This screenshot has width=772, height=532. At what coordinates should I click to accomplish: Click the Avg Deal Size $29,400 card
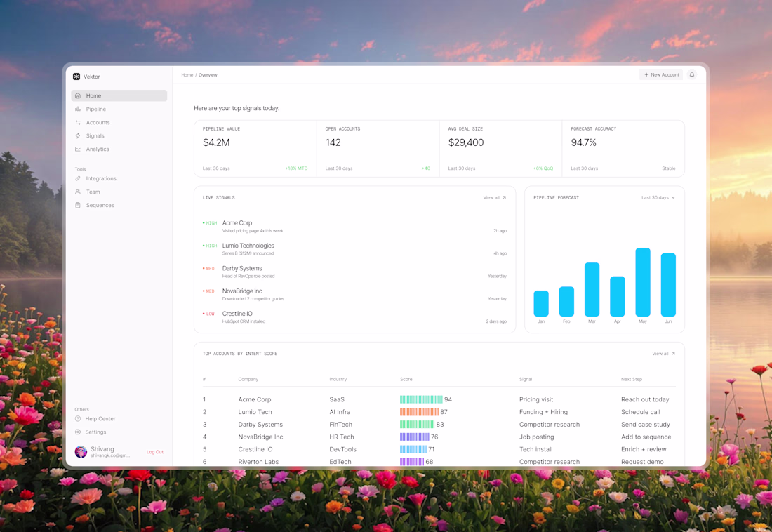pyautogui.click(x=500, y=148)
